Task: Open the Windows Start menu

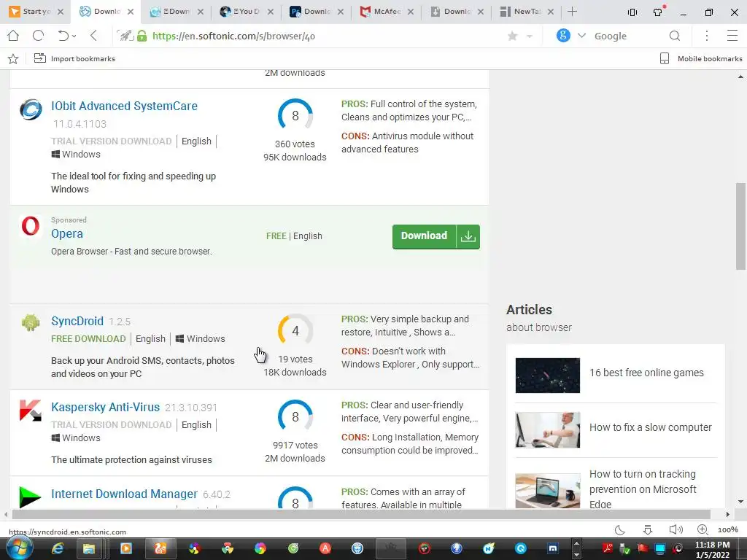Action: 19,548
